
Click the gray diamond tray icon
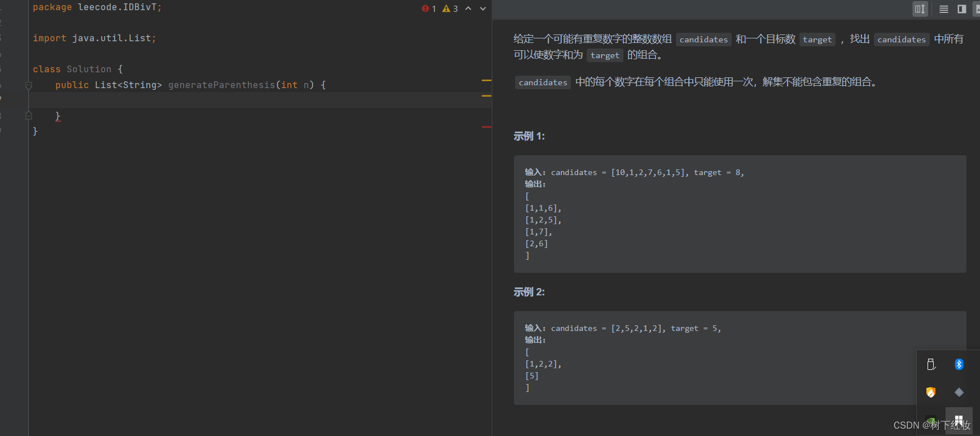tap(959, 392)
